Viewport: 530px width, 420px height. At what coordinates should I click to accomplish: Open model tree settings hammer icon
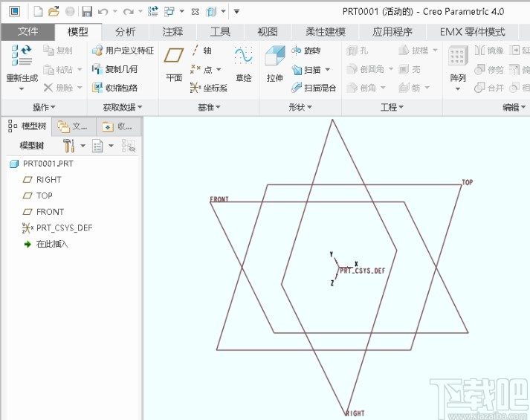point(68,146)
